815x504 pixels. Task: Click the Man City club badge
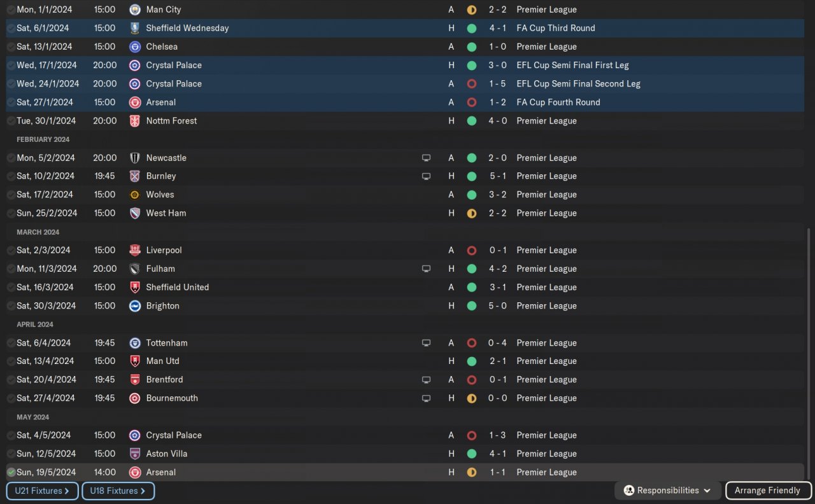[x=134, y=10]
